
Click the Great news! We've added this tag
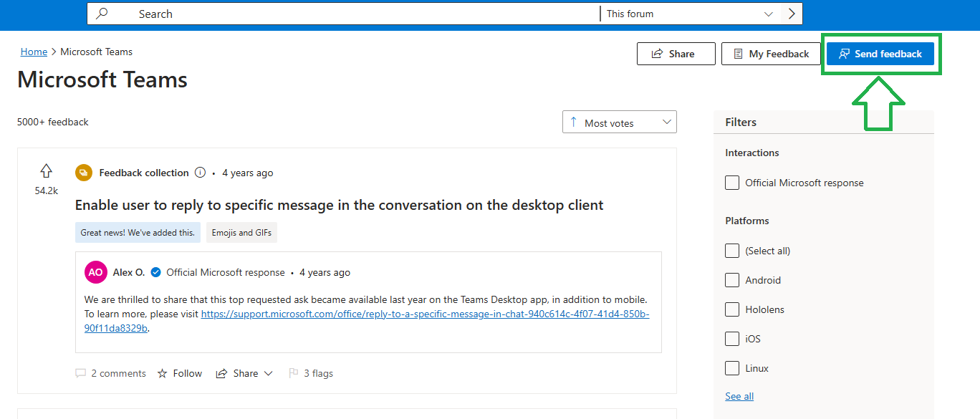coord(138,233)
